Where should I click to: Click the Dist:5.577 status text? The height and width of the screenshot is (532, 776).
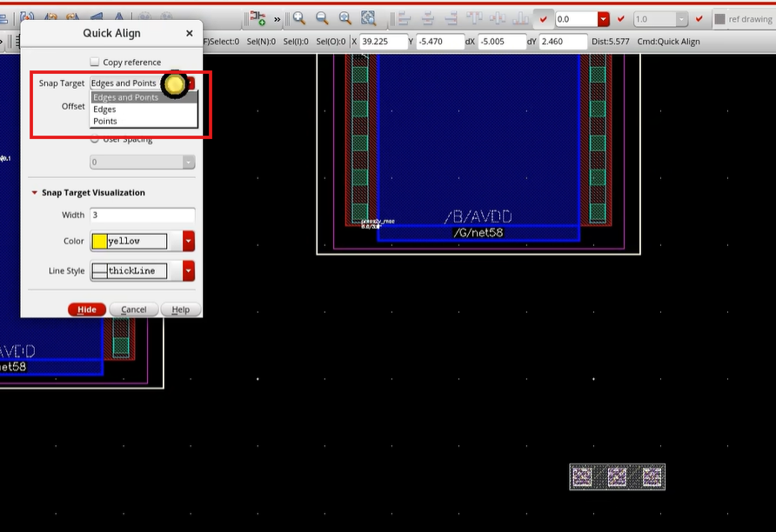point(610,42)
